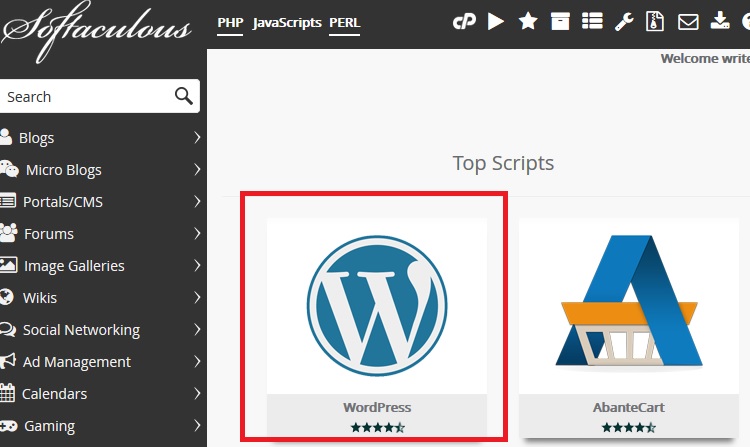Open the Portals/CMS category label
The image size is (750, 447).
[x=63, y=202]
